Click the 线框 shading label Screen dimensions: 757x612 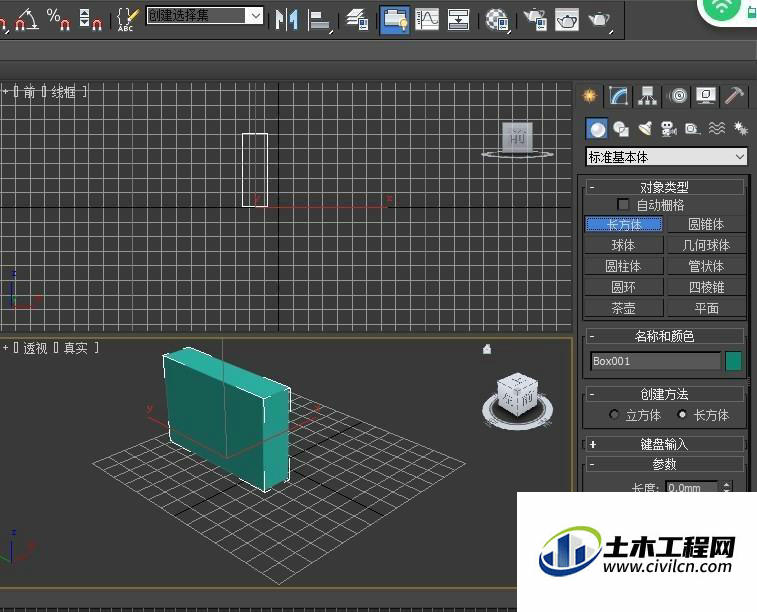tap(63, 92)
